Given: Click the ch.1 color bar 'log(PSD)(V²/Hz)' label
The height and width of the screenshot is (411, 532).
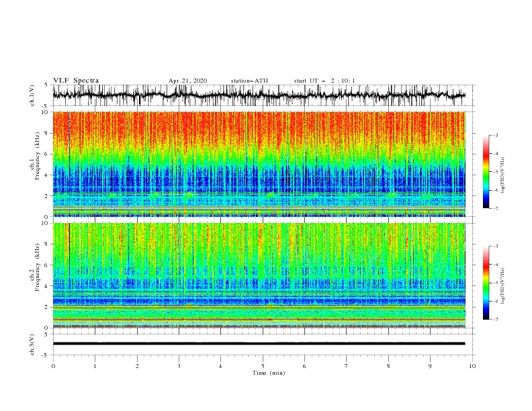Looking at the screenshot, I should pyautogui.click(x=503, y=175).
